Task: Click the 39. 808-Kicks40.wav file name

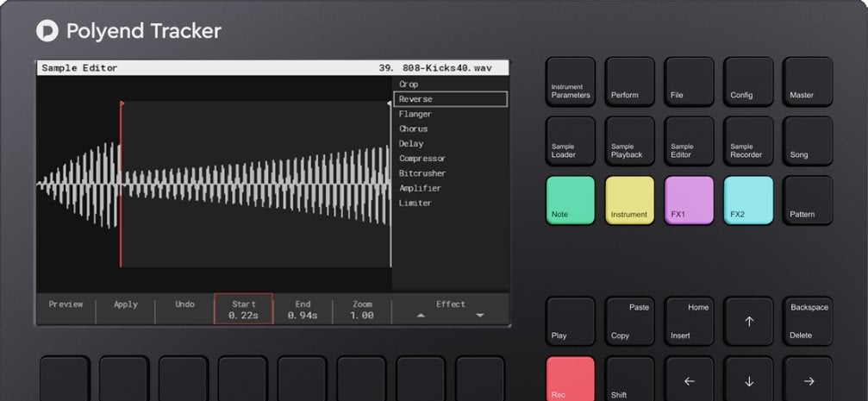Action: point(435,68)
